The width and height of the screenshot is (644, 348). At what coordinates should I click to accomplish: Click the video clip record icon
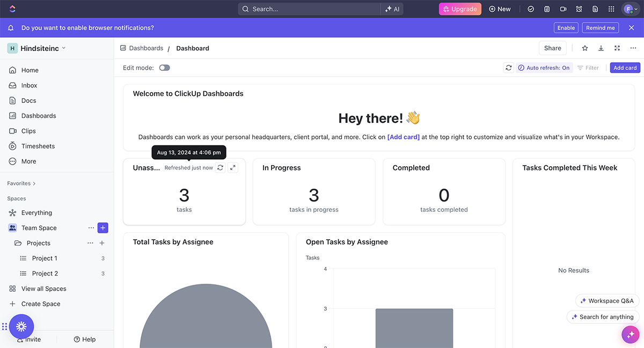[563, 9]
